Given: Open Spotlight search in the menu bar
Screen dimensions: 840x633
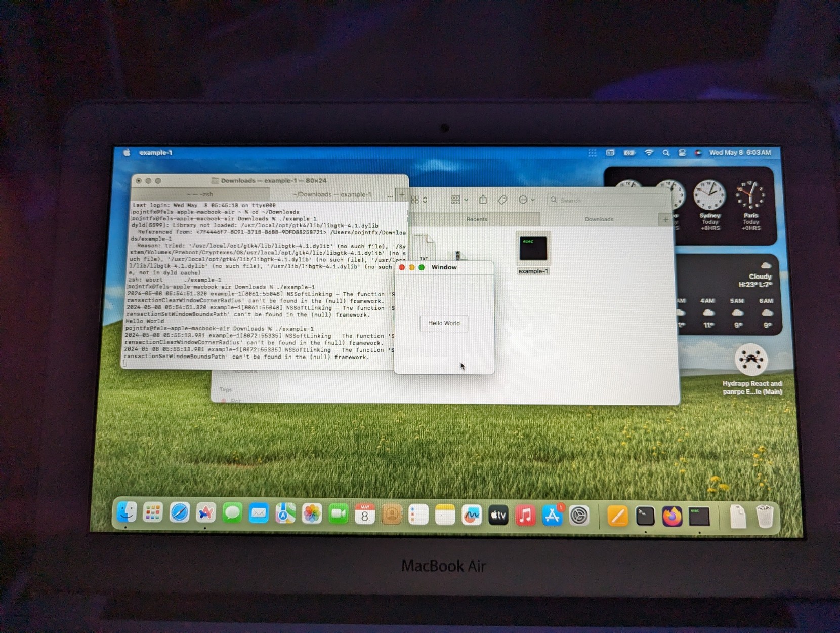Looking at the screenshot, I should click(x=666, y=153).
